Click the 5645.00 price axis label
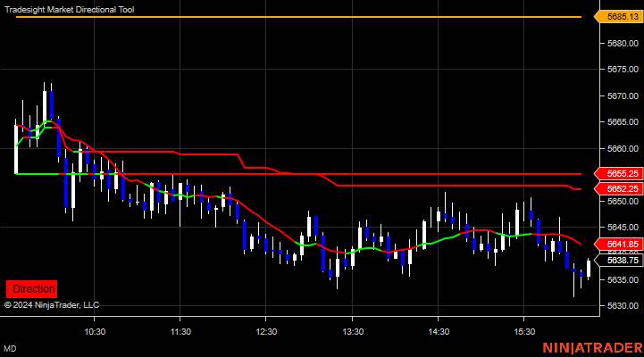The image size is (644, 357). [x=623, y=227]
